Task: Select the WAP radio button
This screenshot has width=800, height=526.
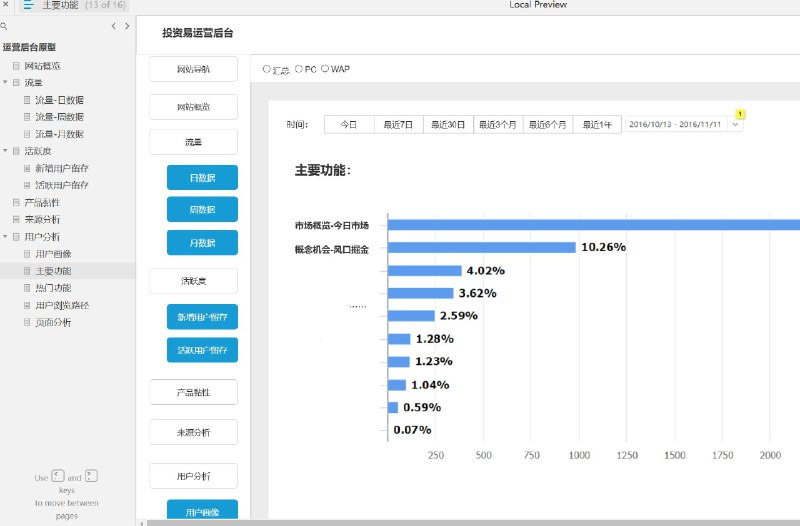Action: 325,68
